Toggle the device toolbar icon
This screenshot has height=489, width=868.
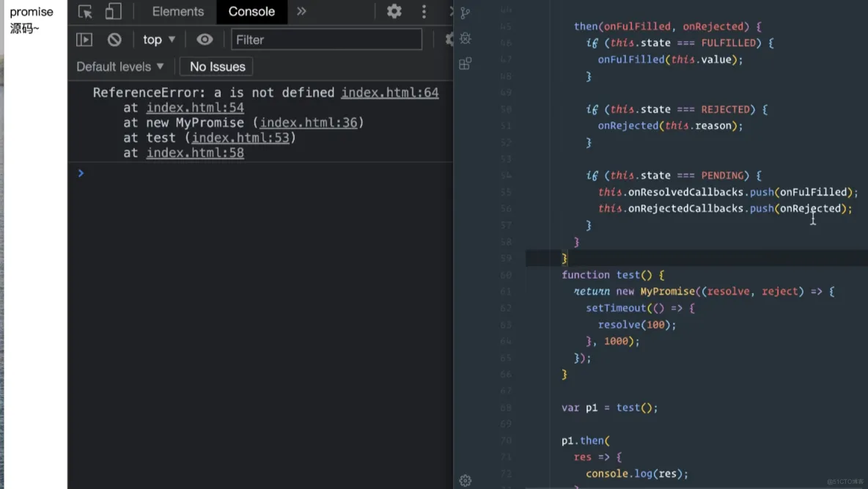pyautogui.click(x=113, y=12)
